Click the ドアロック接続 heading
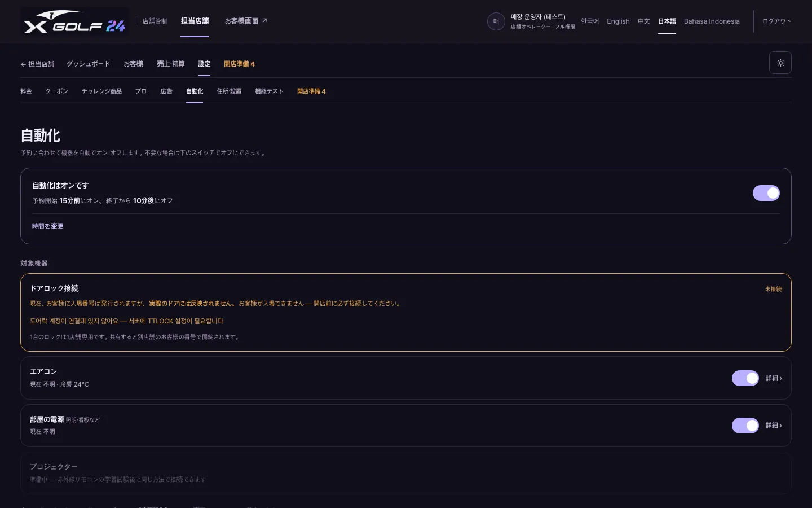 (x=54, y=288)
